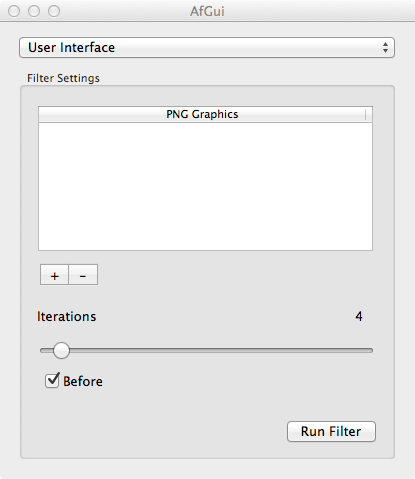The height and width of the screenshot is (479, 415).
Task: Add an entry with the plus button
Action: coord(54,275)
